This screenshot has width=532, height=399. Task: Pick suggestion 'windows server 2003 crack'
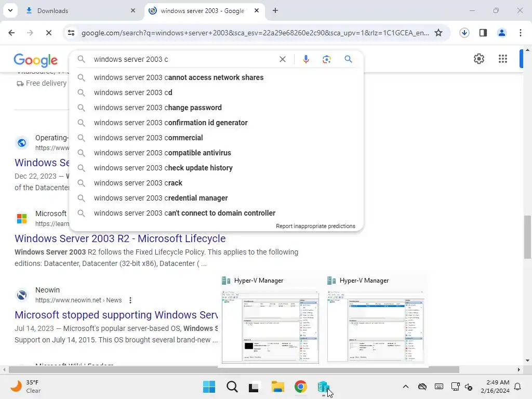(216, 183)
